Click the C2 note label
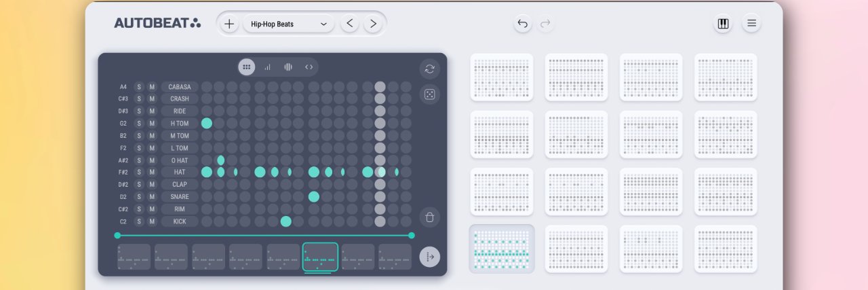Viewport: 868px width, 290px height. [x=123, y=221]
